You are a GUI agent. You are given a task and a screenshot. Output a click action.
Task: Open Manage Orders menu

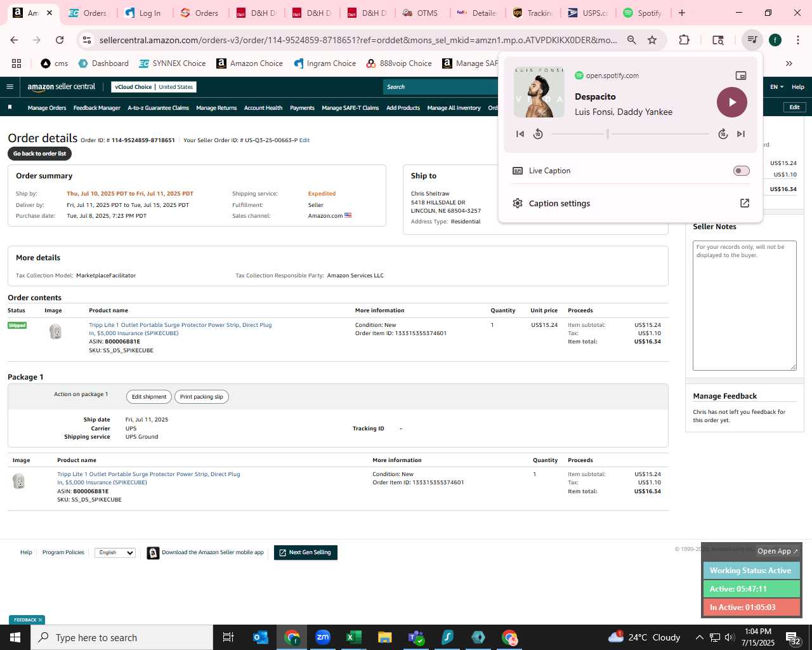47,108
